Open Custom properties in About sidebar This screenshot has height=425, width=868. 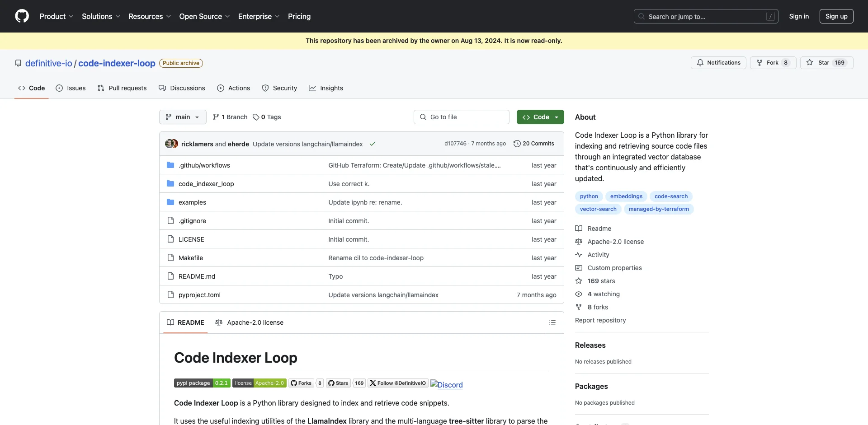click(609, 268)
